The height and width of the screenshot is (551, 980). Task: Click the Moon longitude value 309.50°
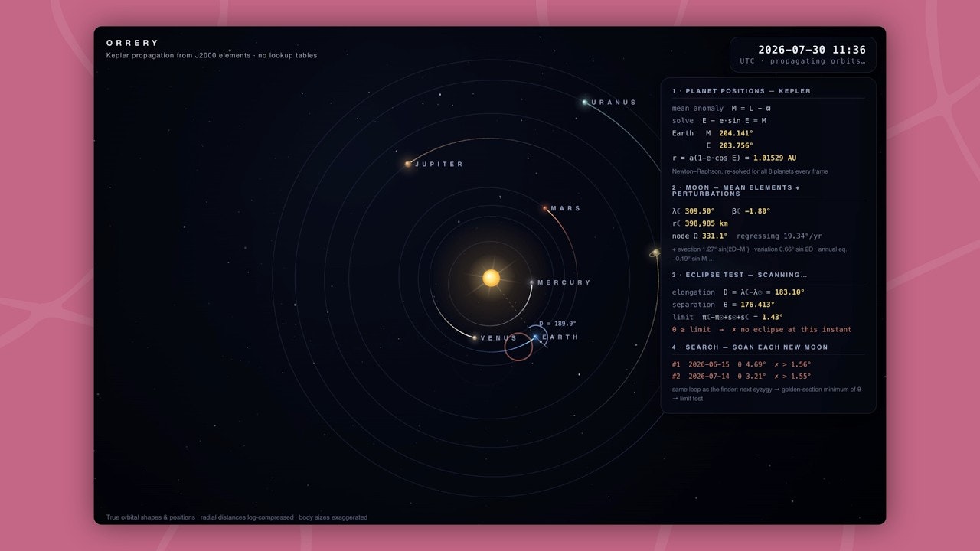[x=700, y=211]
